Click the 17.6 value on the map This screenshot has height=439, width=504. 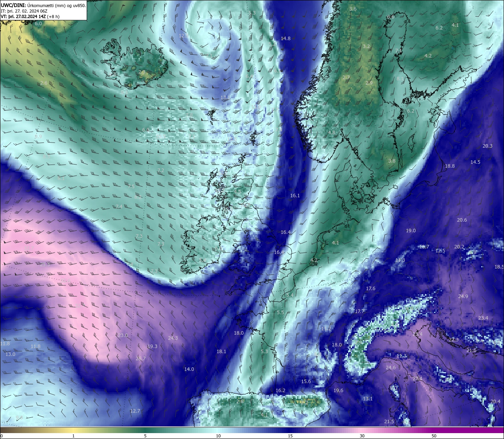pos(371,289)
